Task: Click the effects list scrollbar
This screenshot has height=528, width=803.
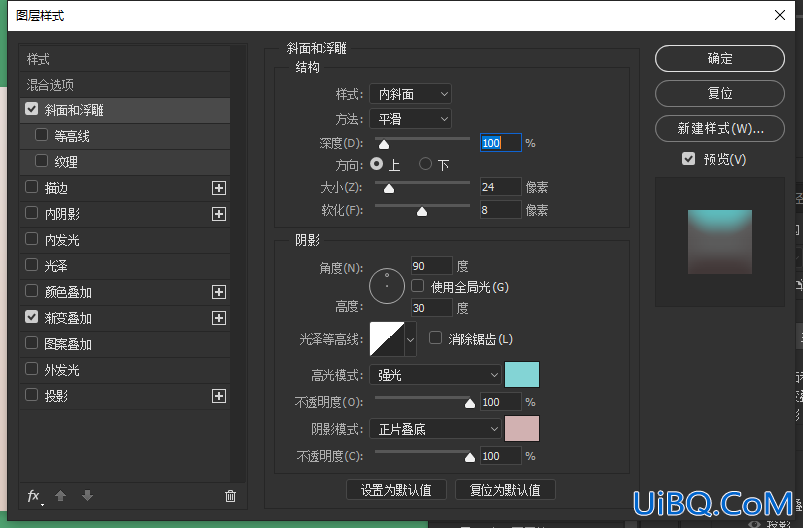Action: coord(238,264)
